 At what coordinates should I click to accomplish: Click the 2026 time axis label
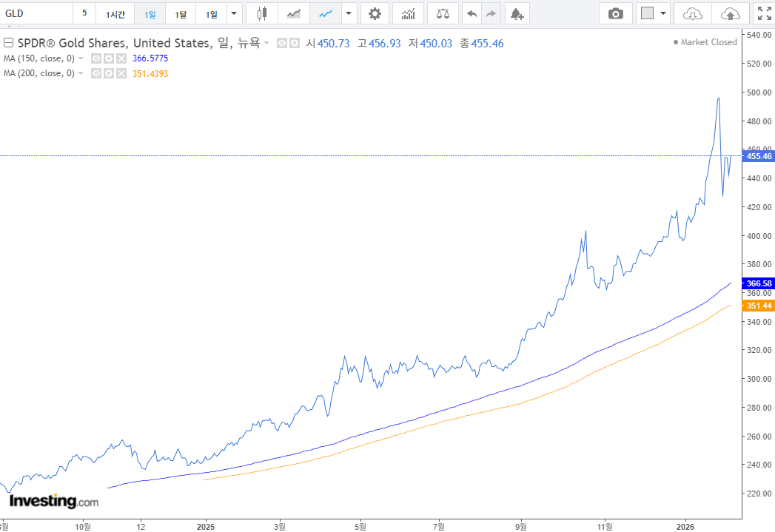click(685, 527)
